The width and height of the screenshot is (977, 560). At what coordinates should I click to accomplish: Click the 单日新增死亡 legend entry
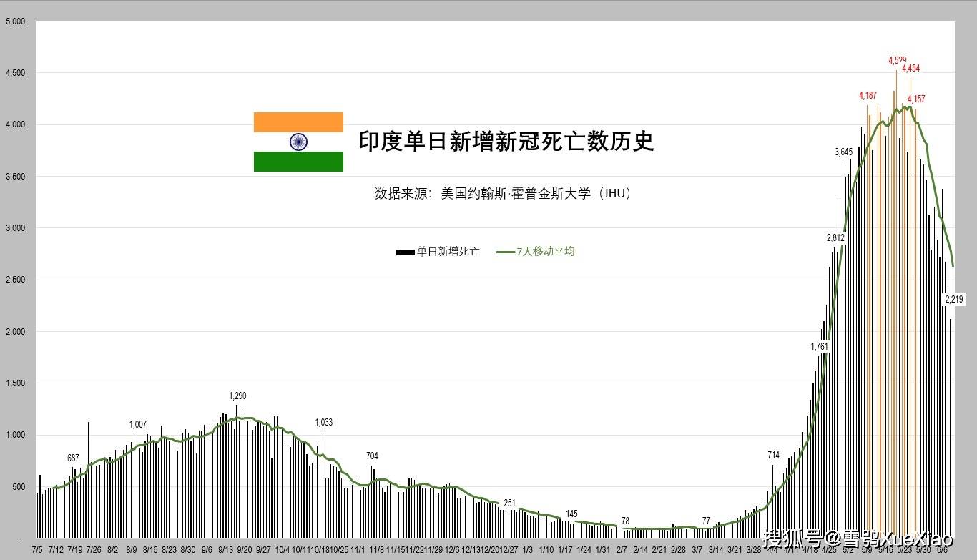pos(438,252)
